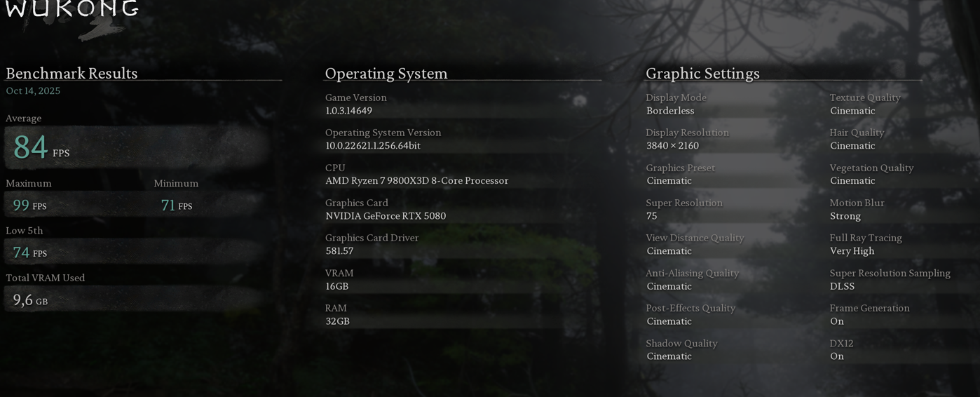Viewport: 980px width, 397px height.
Task: Click the "Vegetation Quality" label
Action: click(x=871, y=168)
